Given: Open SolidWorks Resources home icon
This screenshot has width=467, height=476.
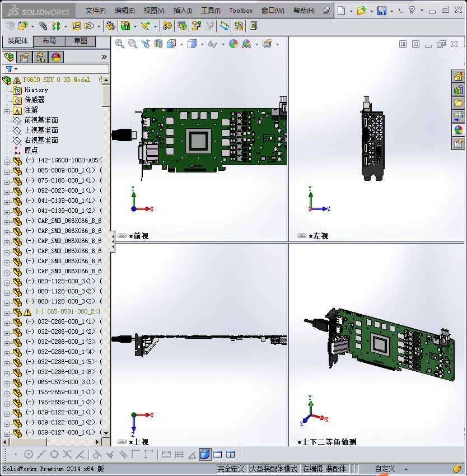Looking at the screenshot, I should click(458, 76).
